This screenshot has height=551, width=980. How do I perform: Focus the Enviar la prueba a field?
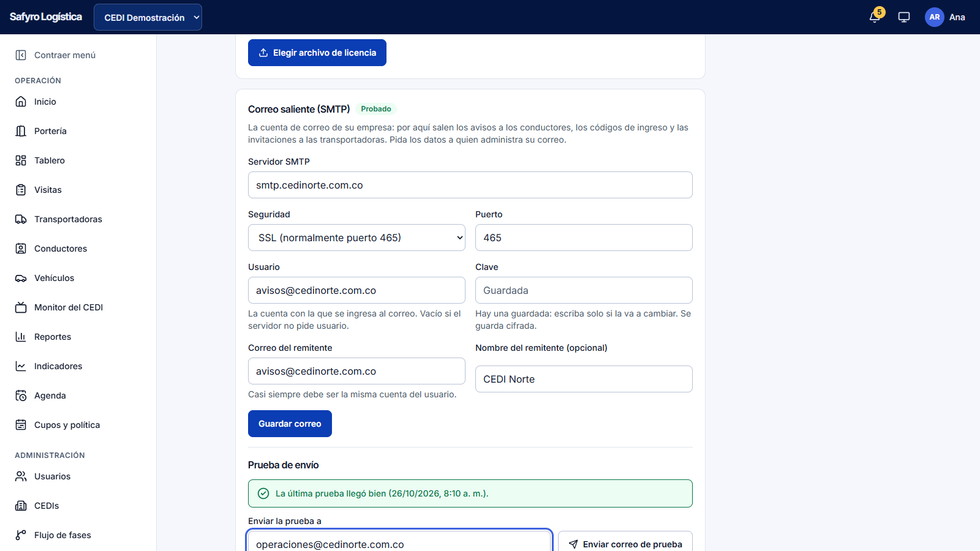(400, 542)
